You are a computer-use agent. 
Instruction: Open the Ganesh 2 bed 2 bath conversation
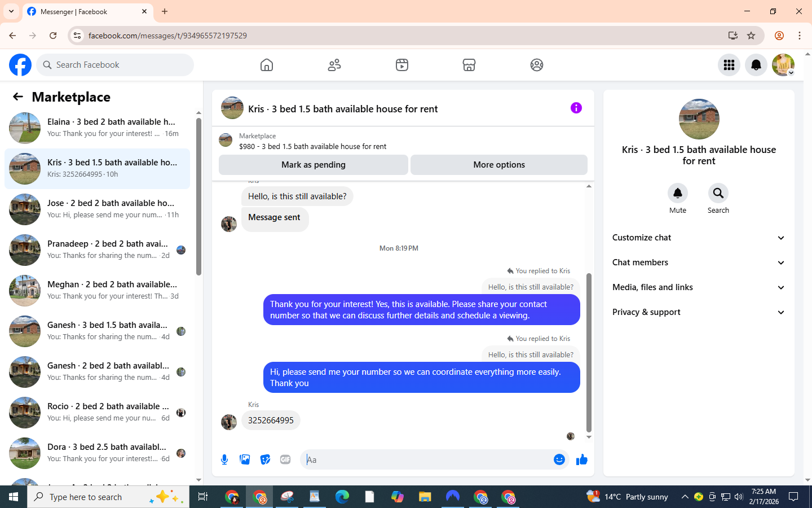pos(98,372)
